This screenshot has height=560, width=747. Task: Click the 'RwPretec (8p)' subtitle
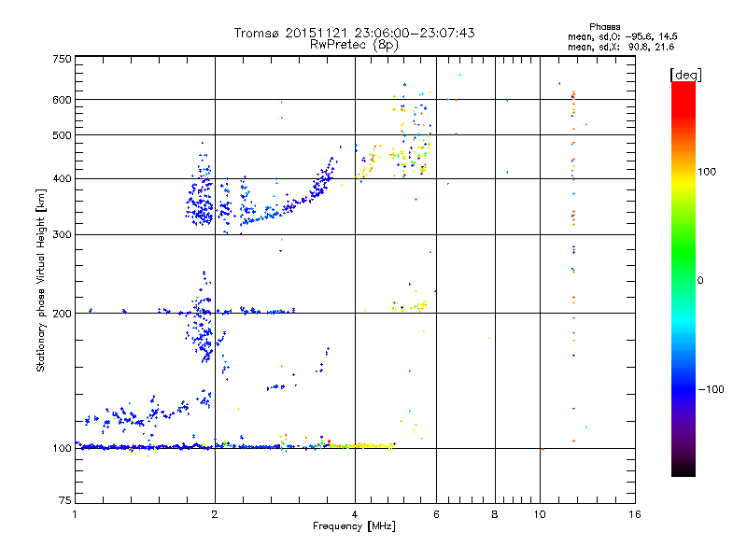coord(354,45)
